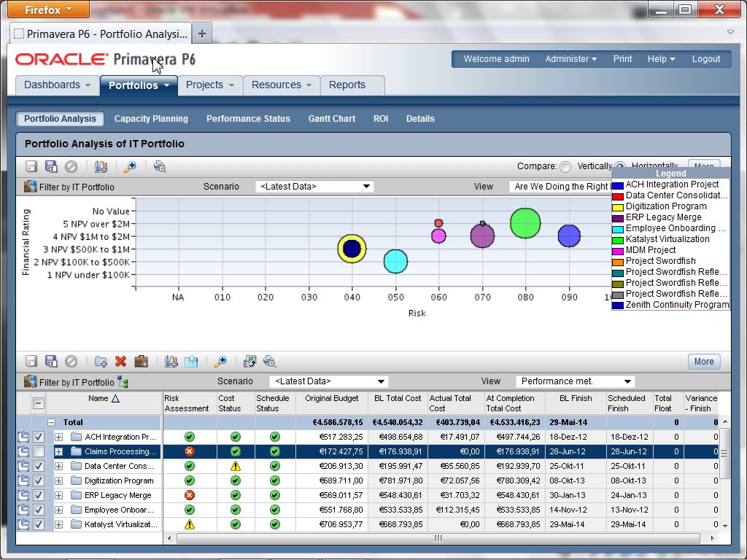Image resolution: width=747 pixels, height=560 pixels.
Task: Uncheck the ACH Integration project checkbox
Action: [x=39, y=437]
